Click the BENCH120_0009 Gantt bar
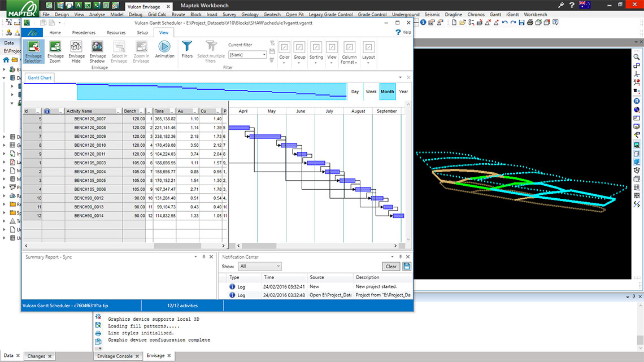Viewport: 644px width, 362px height. pyautogui.click(x=266, y=137)
